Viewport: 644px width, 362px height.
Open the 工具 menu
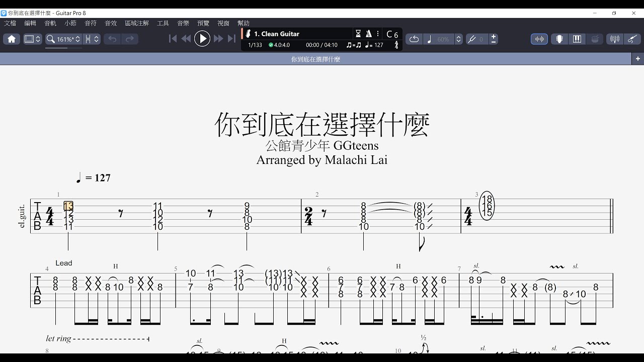click(x=163, y=23)
